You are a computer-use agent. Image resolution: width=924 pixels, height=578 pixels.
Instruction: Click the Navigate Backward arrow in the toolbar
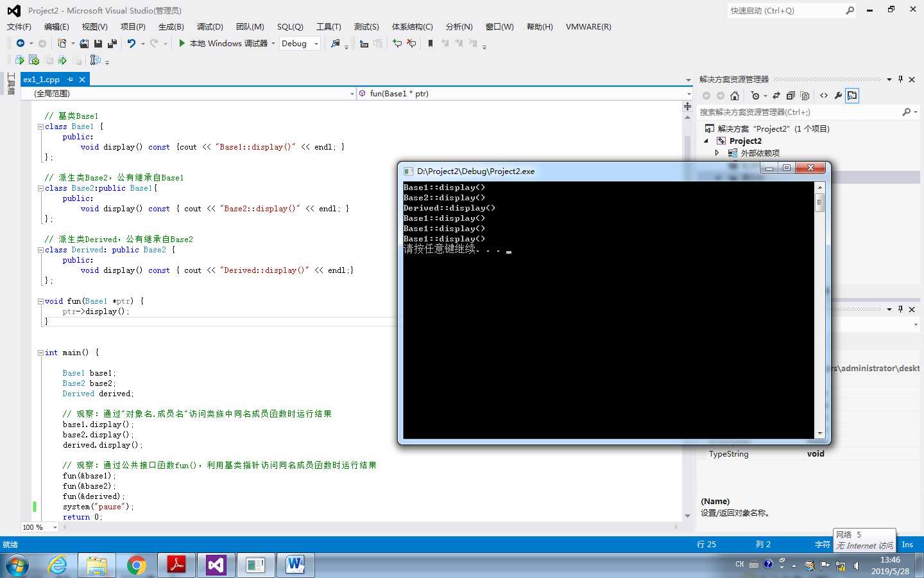point(21,43)
